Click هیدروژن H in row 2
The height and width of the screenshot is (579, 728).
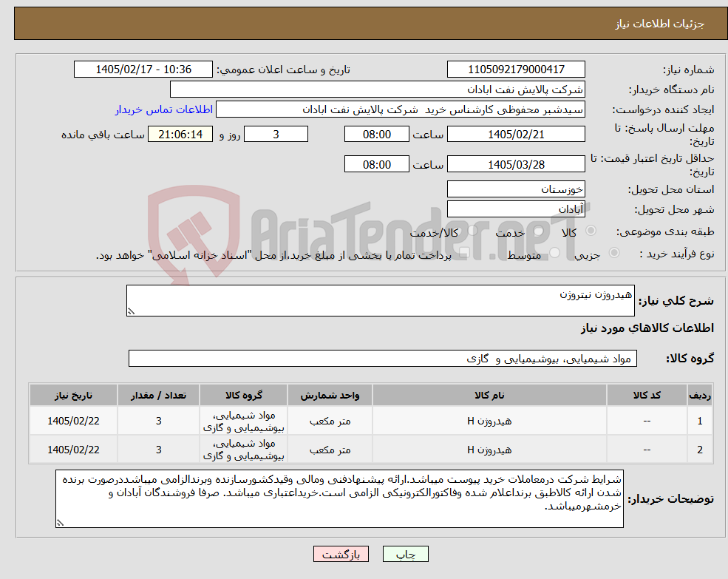[x=489, y=450]
